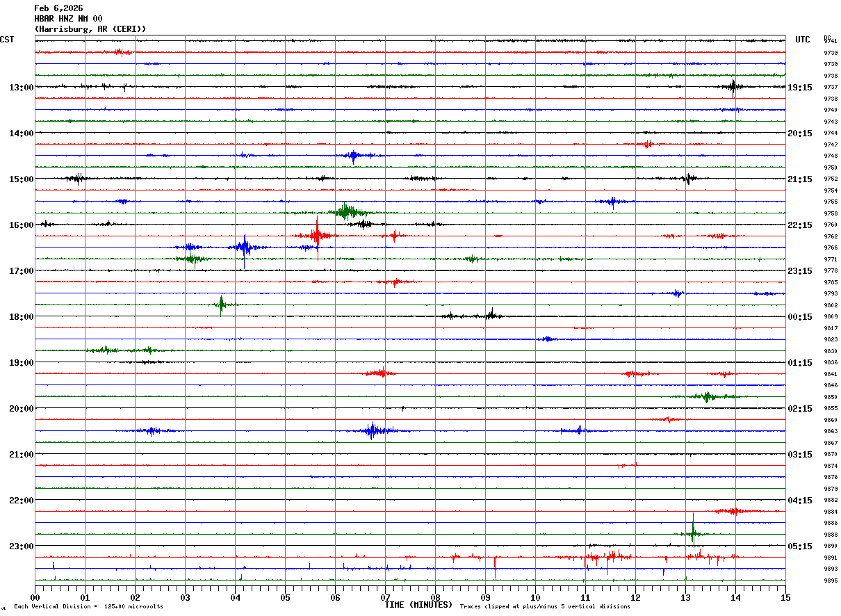This screenshot has width=841, height=616.
Task: Click the '03' minute tick label
Action: [x=185, y=597]
